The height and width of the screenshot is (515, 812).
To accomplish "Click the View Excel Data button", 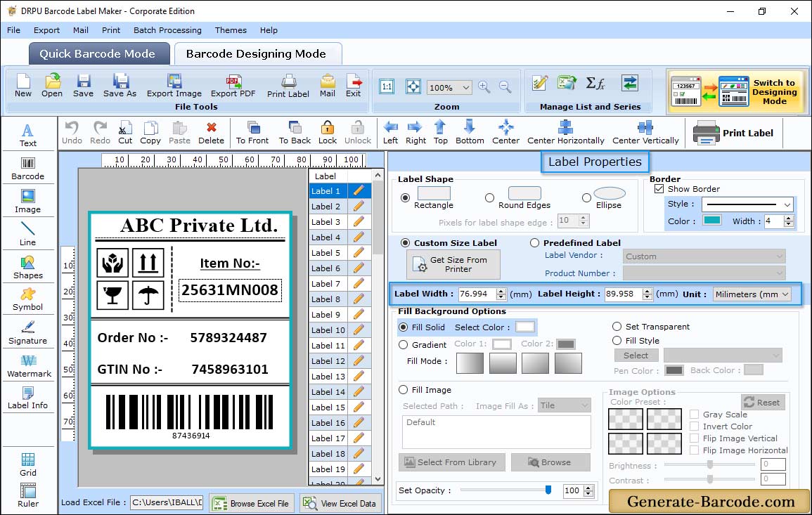I will point(340,503).
